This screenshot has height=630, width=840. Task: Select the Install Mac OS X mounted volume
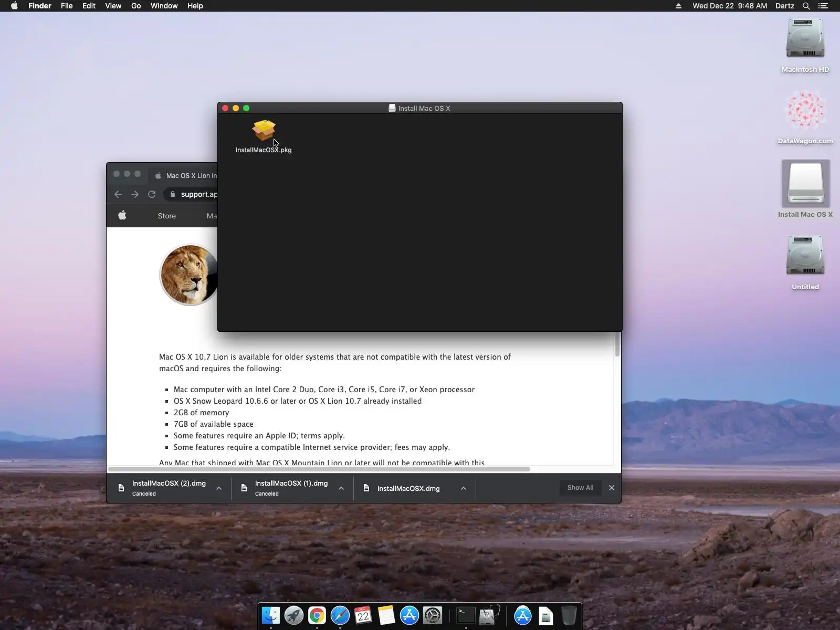coord(805,189)
